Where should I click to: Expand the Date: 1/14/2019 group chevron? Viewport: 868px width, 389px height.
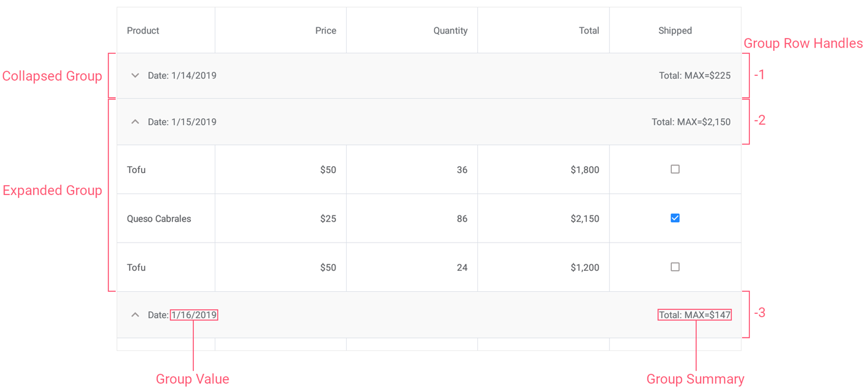point(135,76)
